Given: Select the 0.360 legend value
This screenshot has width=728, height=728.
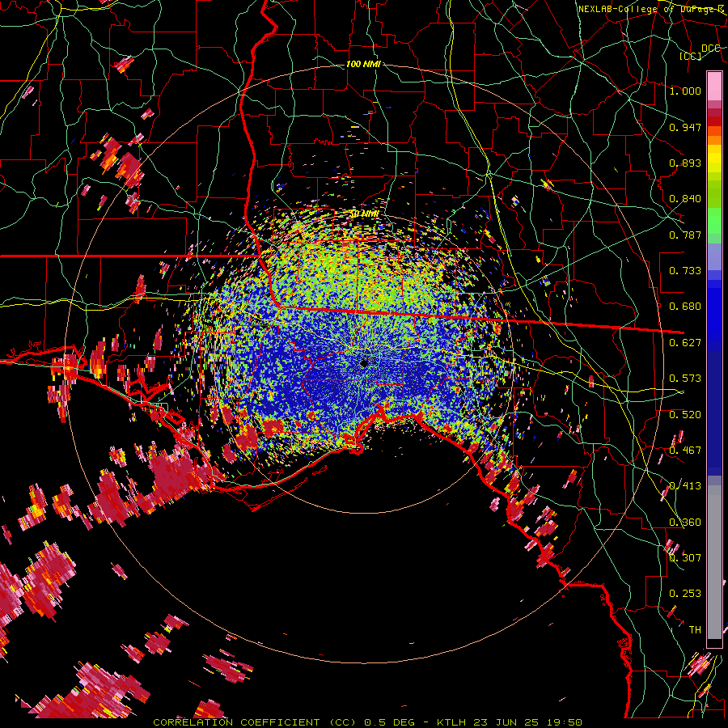Looking at the screenshot, I should pyautogui.click(x=685, y=523).
